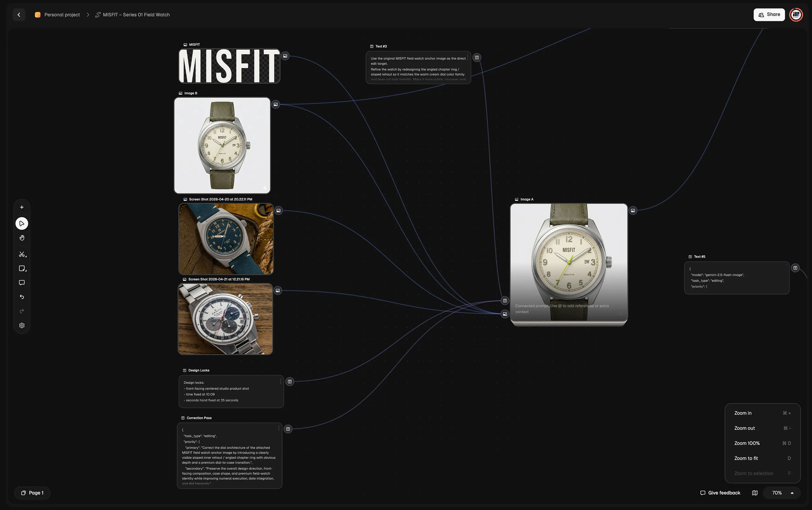Click Give feedback button
Viewport: 812px width, 510px height.
(x=720, y=493)
